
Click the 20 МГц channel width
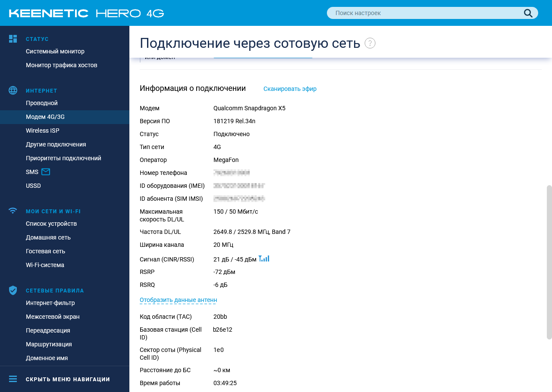[x=223, y=245]
